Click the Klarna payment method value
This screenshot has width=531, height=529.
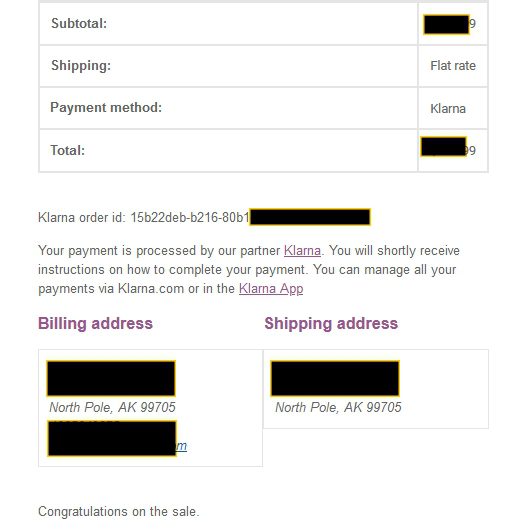coord(448,109)
